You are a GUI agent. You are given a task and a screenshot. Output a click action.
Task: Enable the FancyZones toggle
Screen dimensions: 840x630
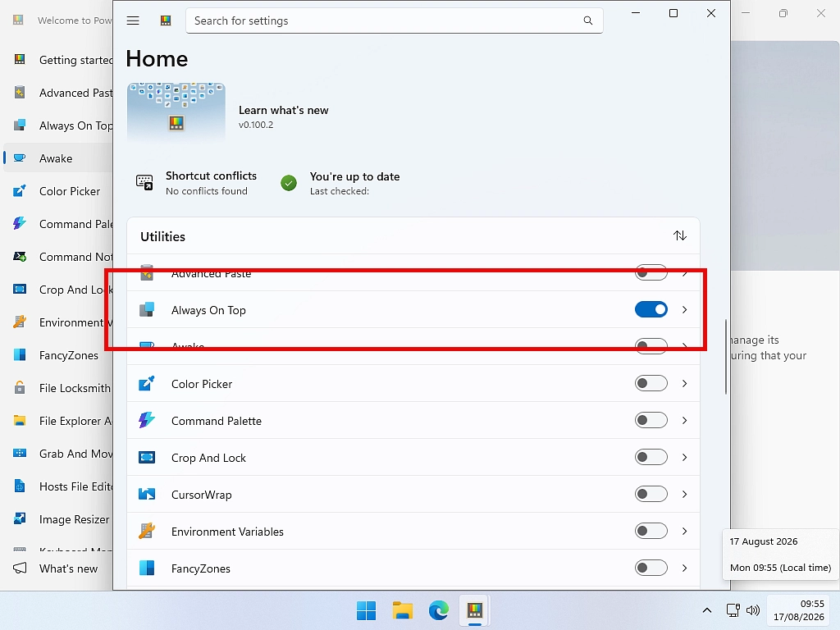point(651,568)
